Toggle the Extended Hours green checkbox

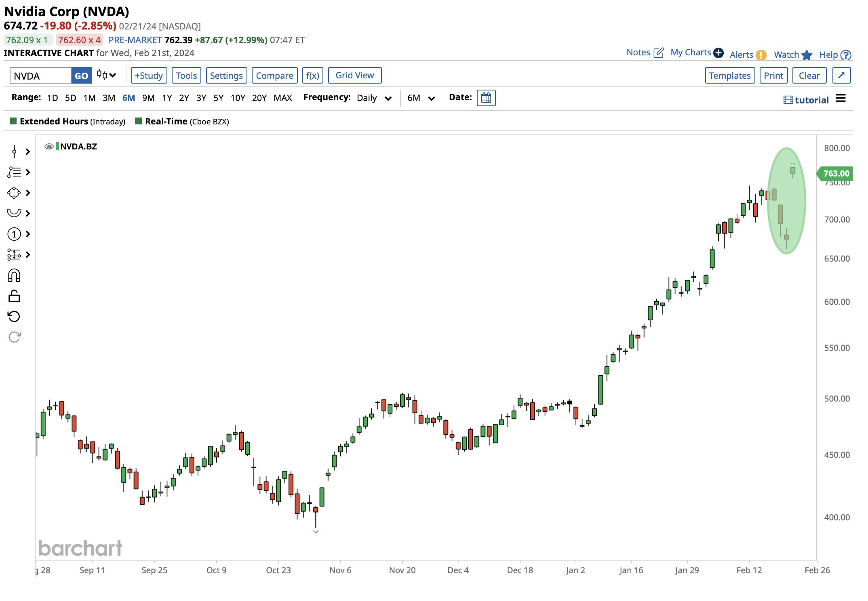pyautogui.click(x=13, y=121)
